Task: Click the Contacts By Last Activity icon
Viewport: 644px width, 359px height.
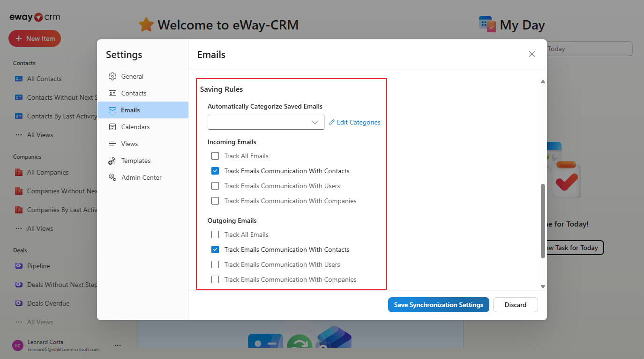Action: point(19,116)
